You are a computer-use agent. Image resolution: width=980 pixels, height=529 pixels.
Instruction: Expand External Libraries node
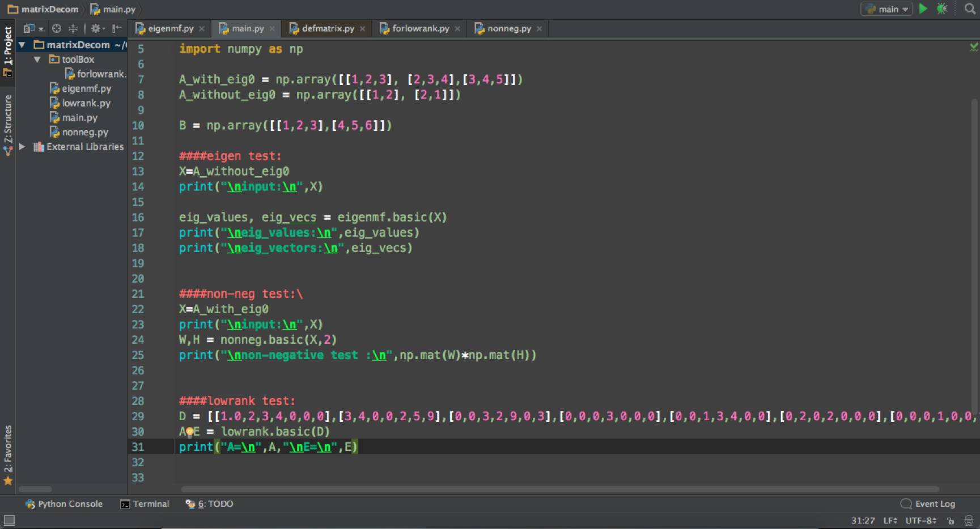[x=22, y=147]
